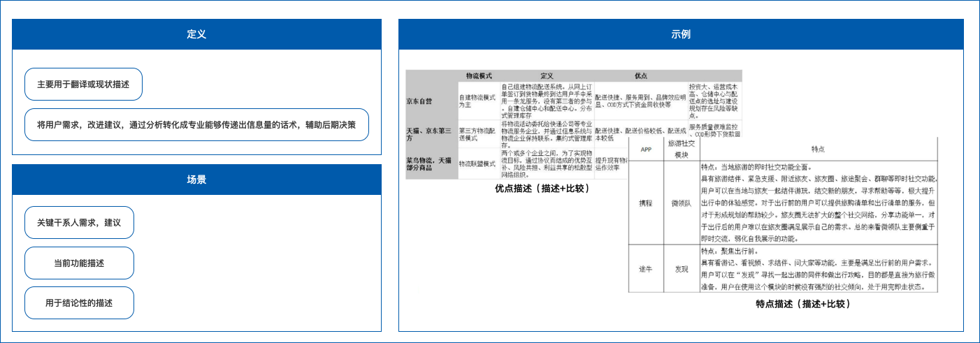Select the 关键干系人需求，建议 pill
980x343 pixels.
pos(79,223)
